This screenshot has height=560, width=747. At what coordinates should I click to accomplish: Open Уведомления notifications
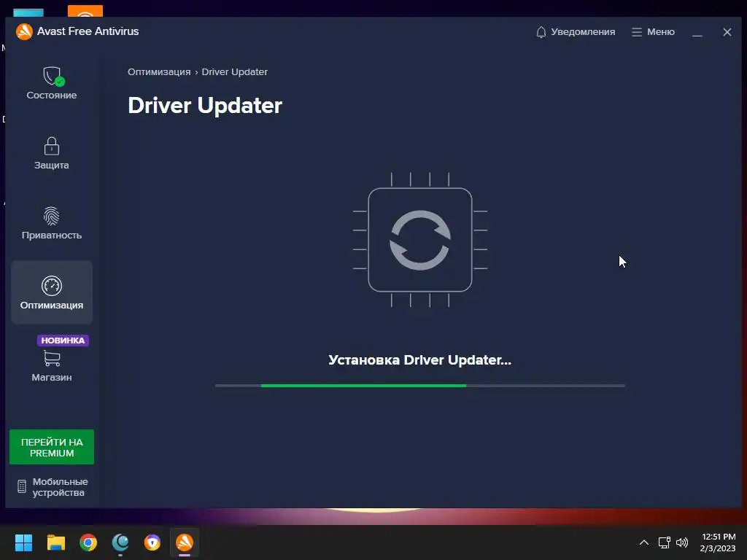[x=576, y=32]
